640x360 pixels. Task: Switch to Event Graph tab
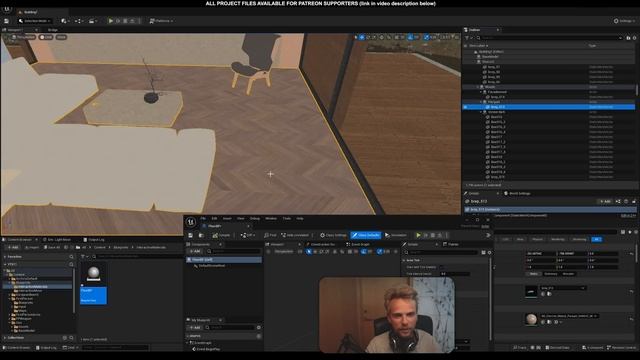pyautogui.click(x=358, y=244)
